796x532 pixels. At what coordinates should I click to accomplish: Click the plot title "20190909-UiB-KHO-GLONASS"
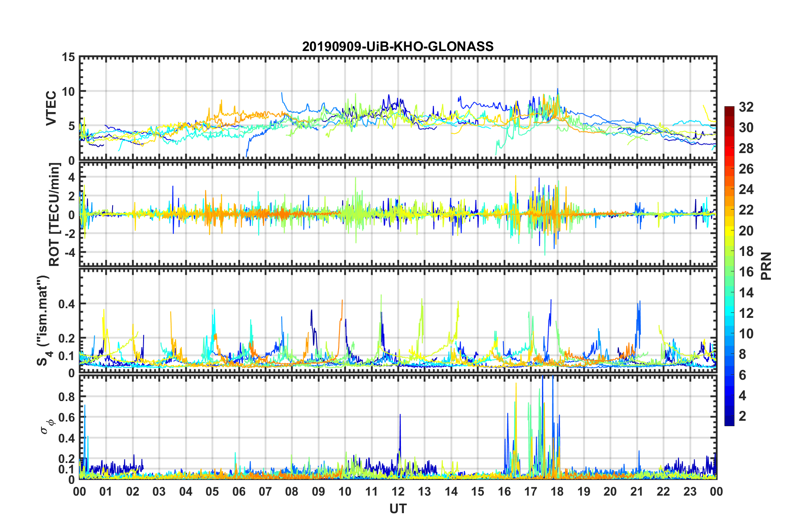[398, 46]
